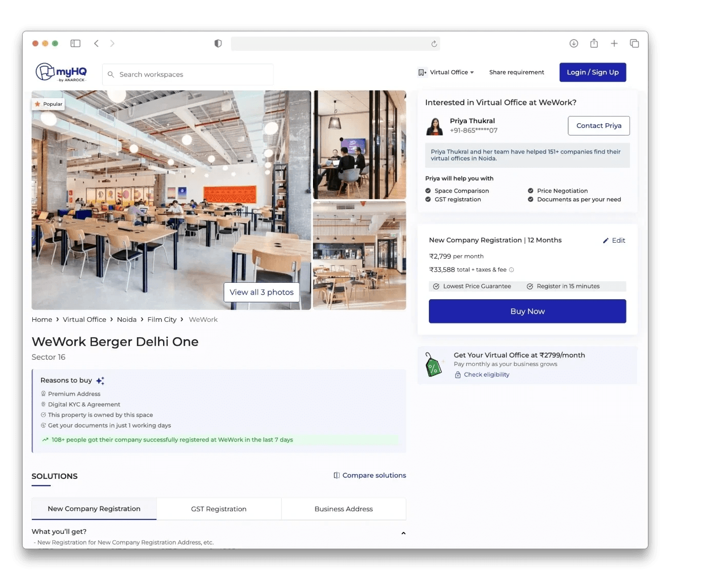The image size is (728, 581).
Task: Switch to the GST Registration tab
Action: (219, 509)
